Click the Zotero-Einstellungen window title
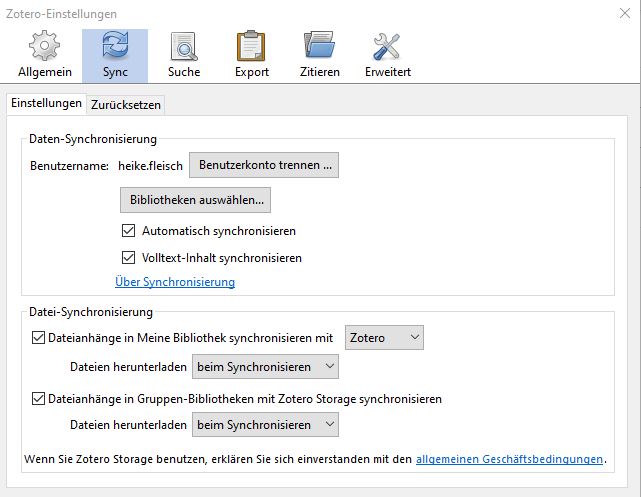Screen dimensions: 641x497 click(61, 14)
